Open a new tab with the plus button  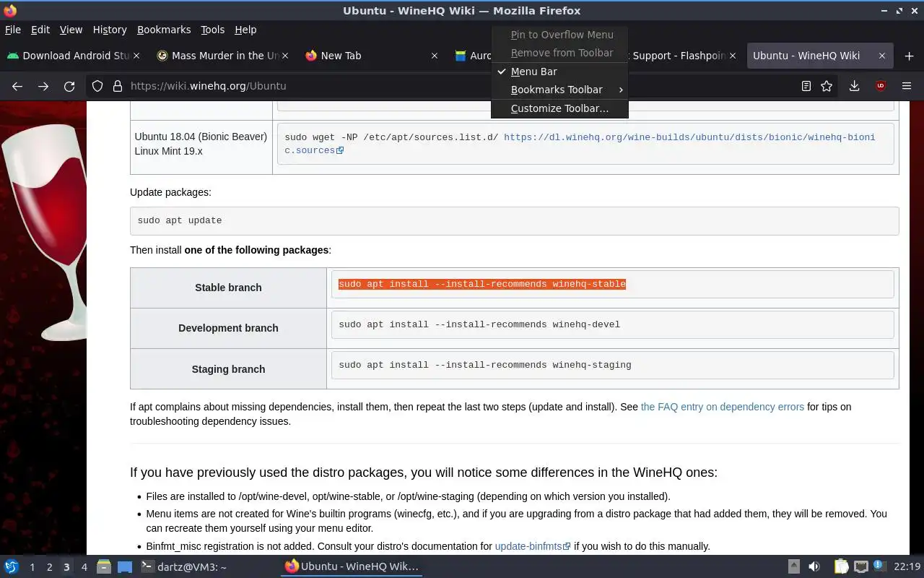909,56
